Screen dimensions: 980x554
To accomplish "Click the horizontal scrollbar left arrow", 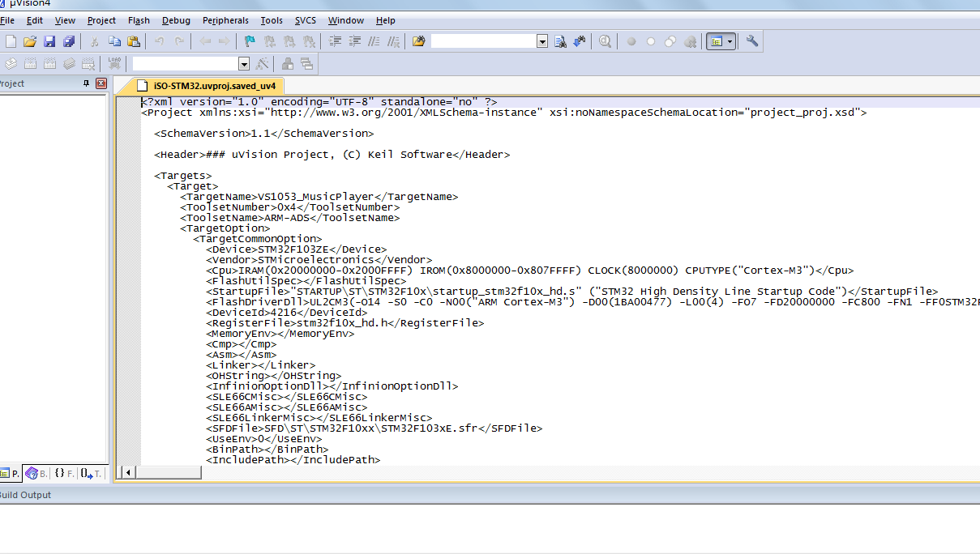I will point(126,472).
